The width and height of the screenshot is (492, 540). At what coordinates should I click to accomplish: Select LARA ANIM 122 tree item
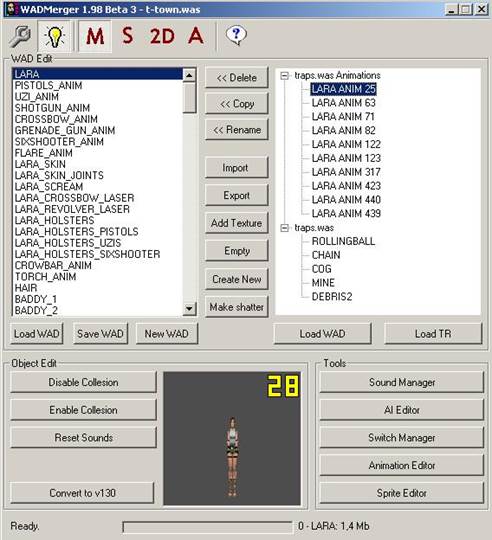(x=346, y=144)
